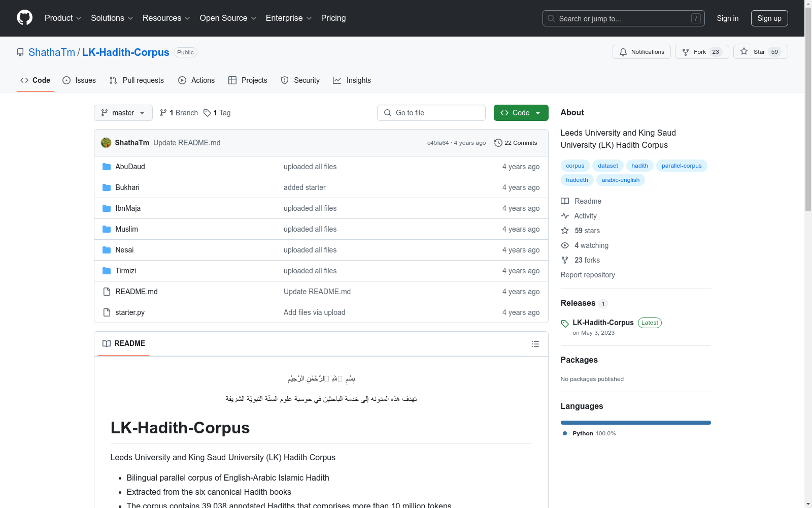
Task: Click the Tirmizi folder icon
Action: pyautogui.click(x=107, y=271)
